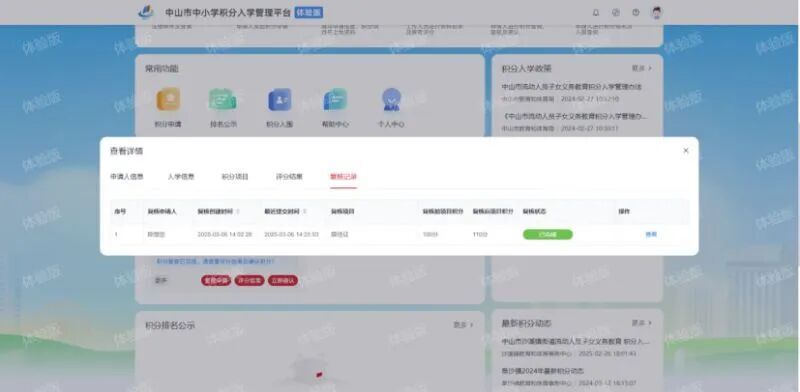This screenshot has width=800, height=392.
Task: Click the 体验版 badge beside the title
Action: [309, 13]
